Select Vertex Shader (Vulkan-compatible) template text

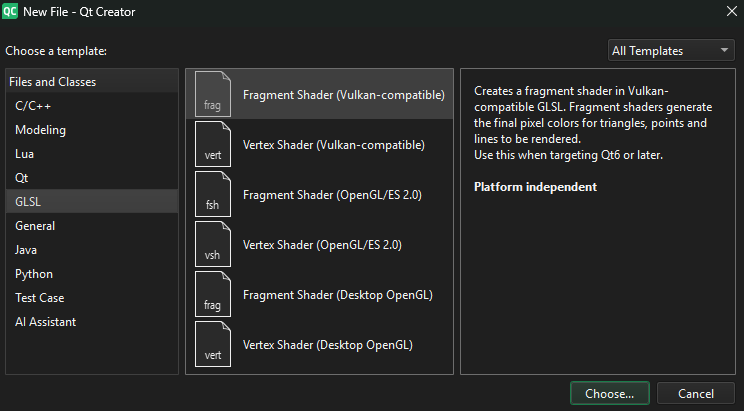[334, 145]
